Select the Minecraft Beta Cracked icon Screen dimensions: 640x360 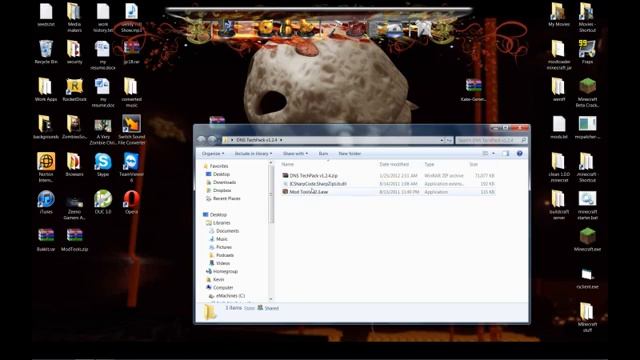coord(587,93)
